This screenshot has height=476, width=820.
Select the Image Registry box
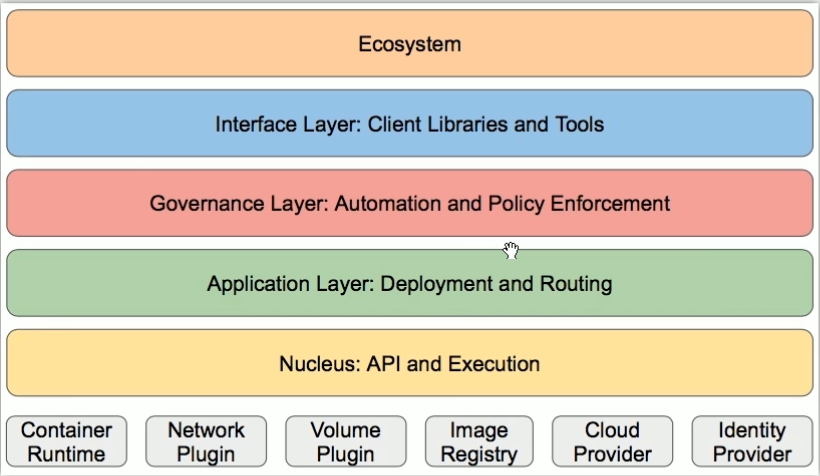pos(479,441)
